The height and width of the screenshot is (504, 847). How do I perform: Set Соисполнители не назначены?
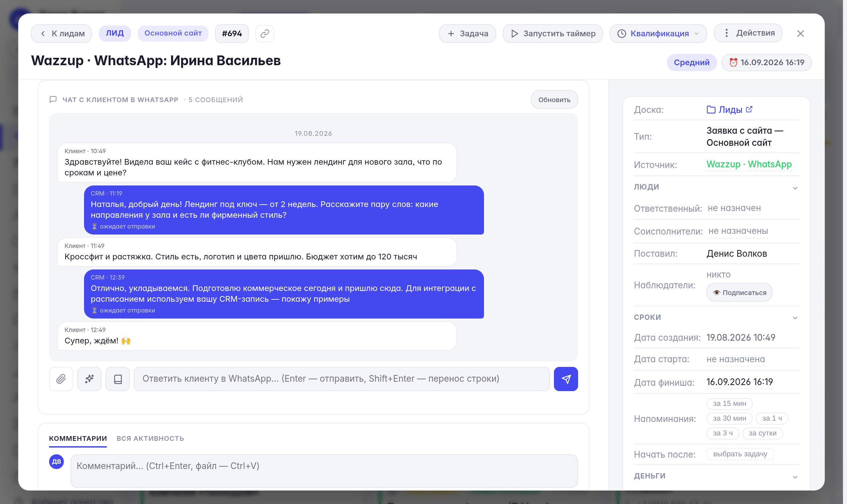(x=738, y=231)
